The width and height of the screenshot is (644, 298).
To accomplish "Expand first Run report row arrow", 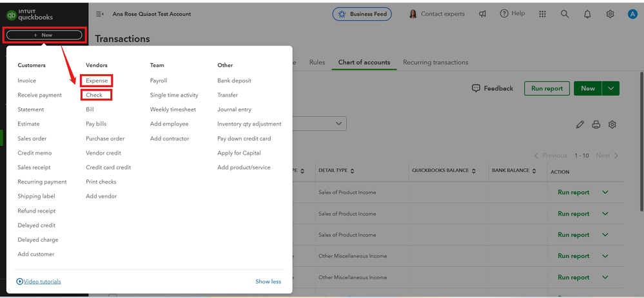I will click(605, 192).
